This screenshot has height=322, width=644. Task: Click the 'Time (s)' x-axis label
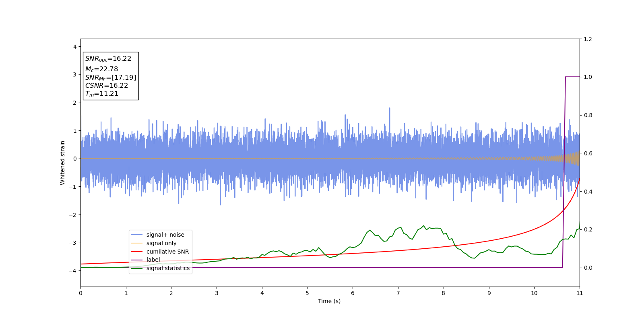click(x=329, y=301)
